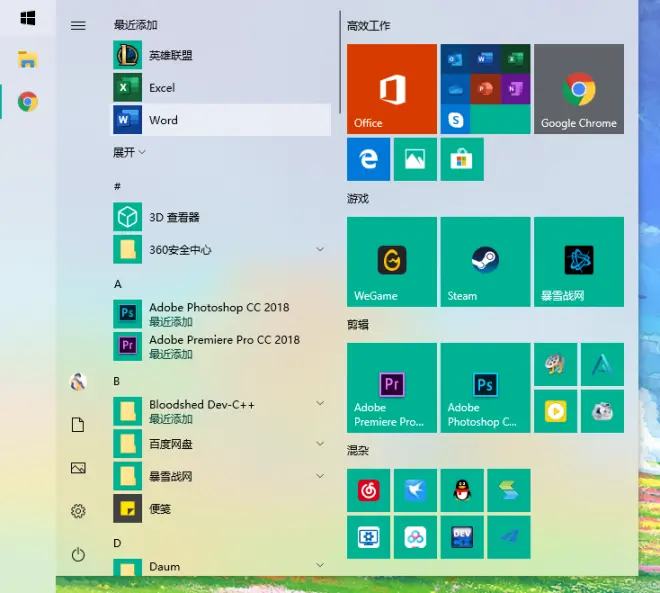Expand the 暴雪战网 folder chevron in app list
This screenshot has width=660, height=593.
coord(320,476)
